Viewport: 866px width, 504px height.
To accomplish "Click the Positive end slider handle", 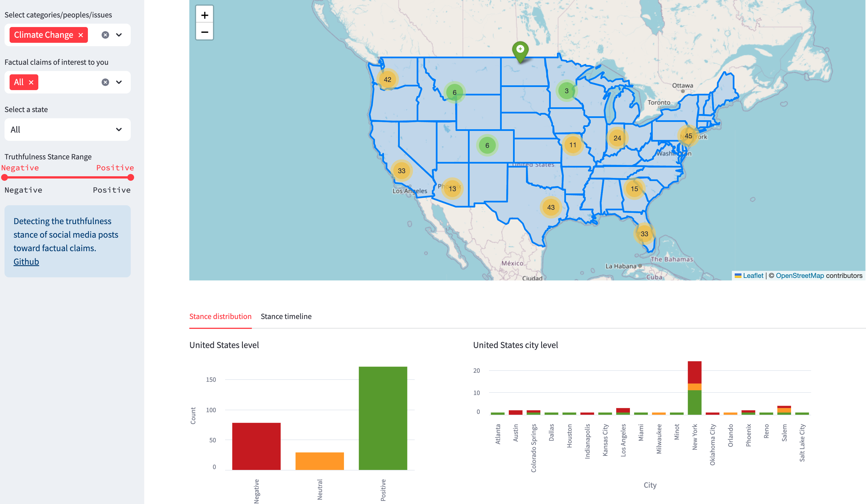I will (131, 177).
